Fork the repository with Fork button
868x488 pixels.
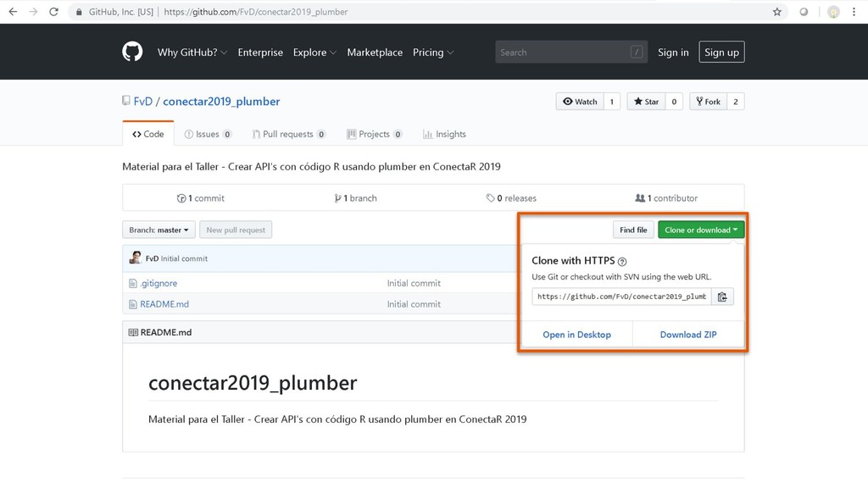tap(708, 102)
